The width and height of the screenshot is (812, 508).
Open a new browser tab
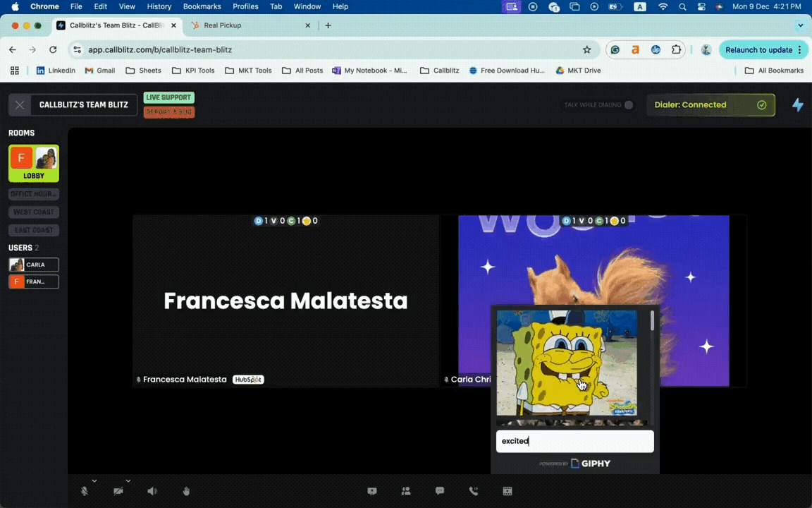coord(328,25)
